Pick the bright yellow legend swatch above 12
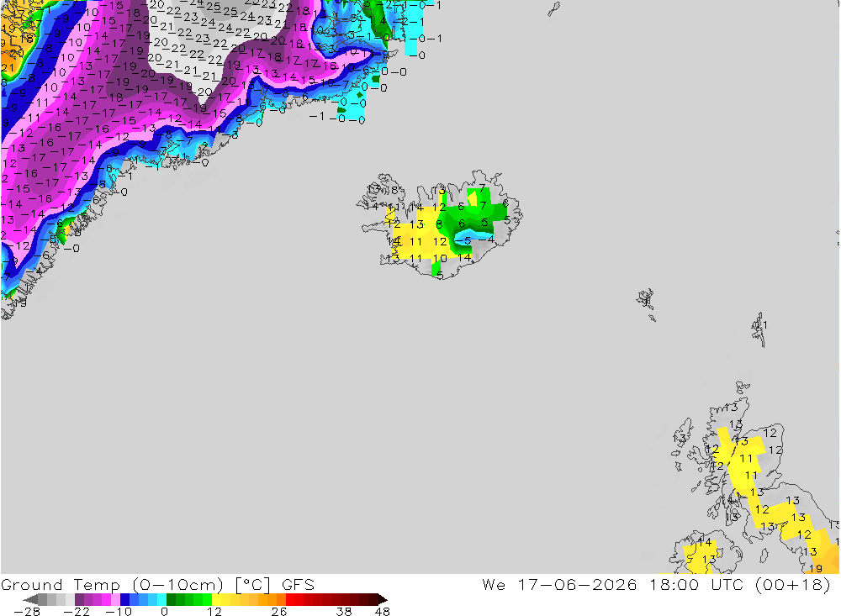Viewport: 841px width, 616px height. tap(216, 599)
